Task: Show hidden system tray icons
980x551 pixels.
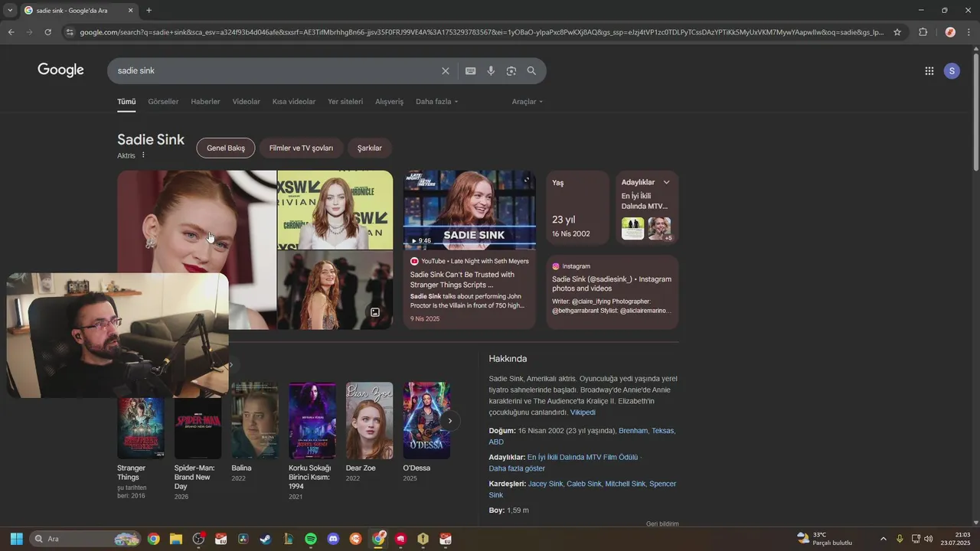Action: pos(883,539)
